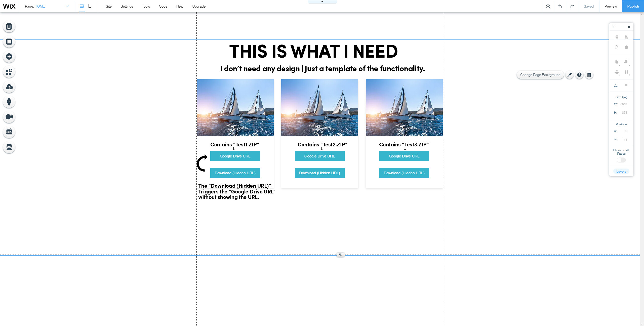Toggle Show on All Pages switch
Image resolution: width=644 pixels, height=326 pixels.
pos(621,160)
